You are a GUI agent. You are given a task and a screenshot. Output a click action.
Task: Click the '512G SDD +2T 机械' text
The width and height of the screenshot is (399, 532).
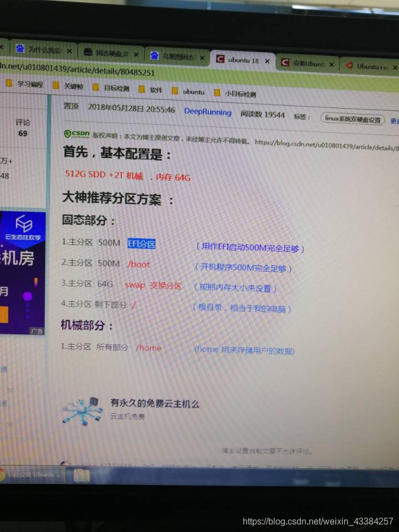click(x=104, y=175)
